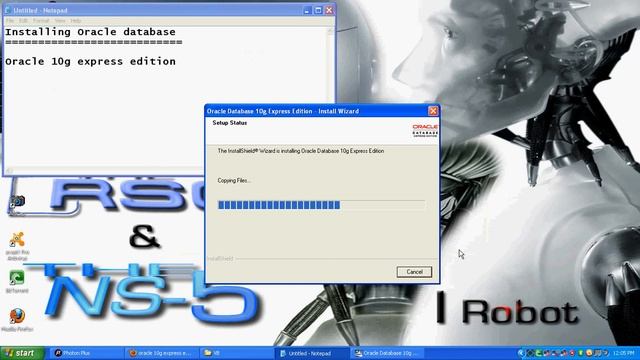Close the Notepad window
640x360 pixels.
coord(329,10)
